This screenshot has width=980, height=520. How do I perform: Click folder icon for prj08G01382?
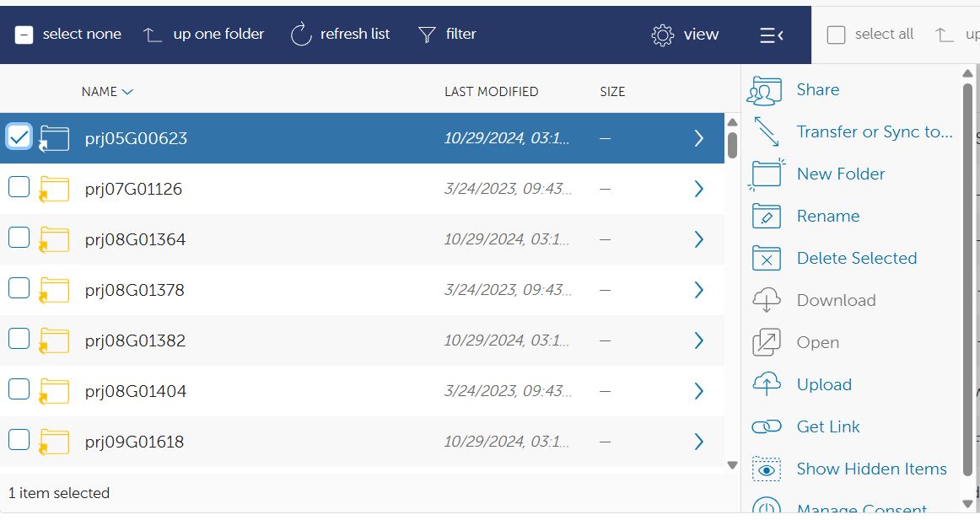[54, 340]
